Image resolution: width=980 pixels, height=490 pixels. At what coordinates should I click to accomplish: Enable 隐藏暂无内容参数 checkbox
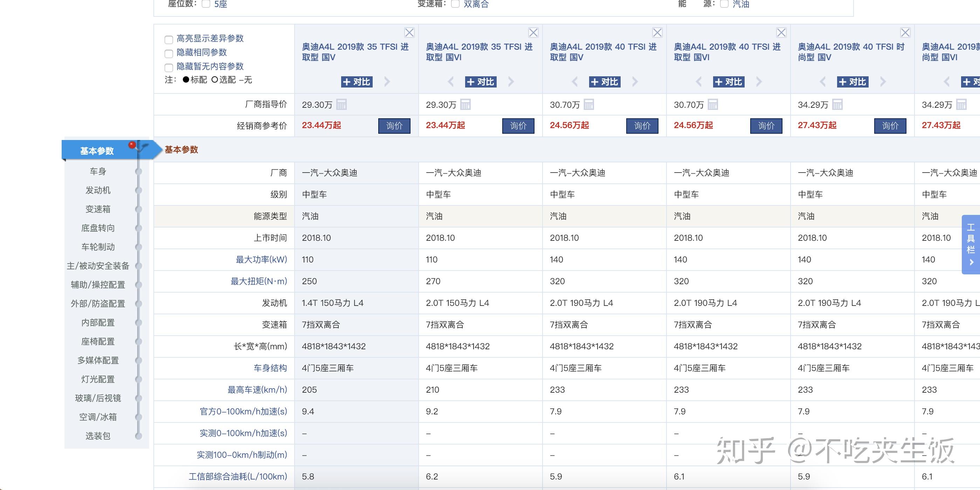169,68
